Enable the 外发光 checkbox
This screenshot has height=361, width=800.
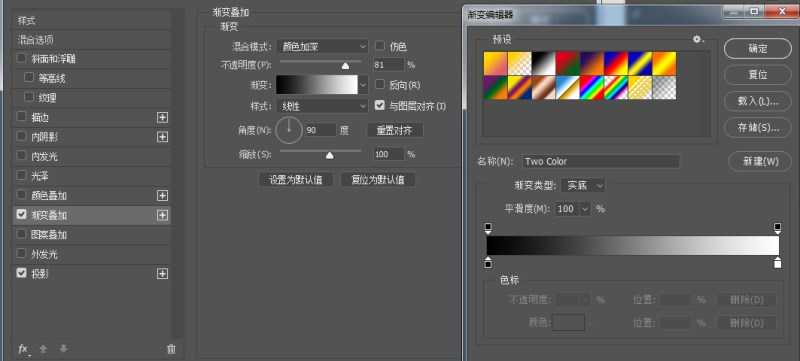[21, 253]
